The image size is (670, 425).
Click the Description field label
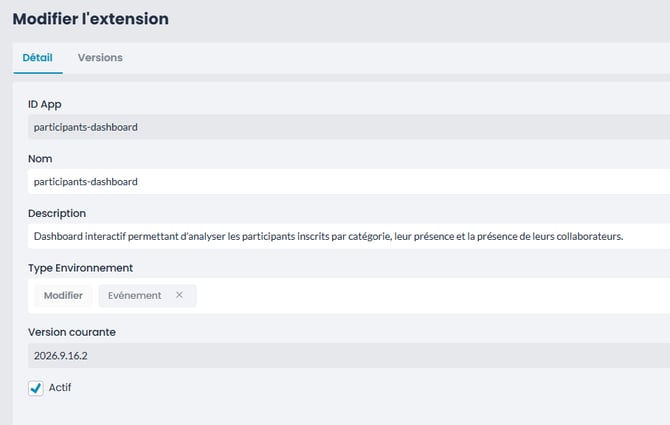pos(57,213)
